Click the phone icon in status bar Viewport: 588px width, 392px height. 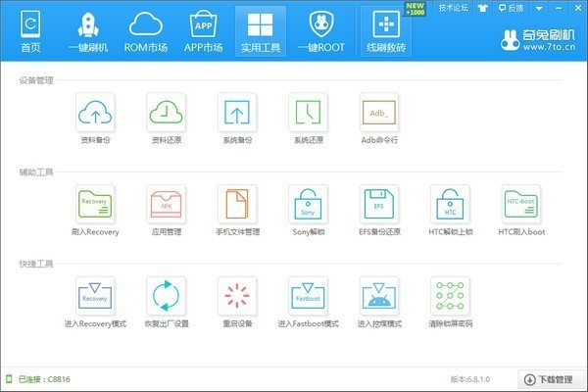pyautogui.click(x=9, y=379)
